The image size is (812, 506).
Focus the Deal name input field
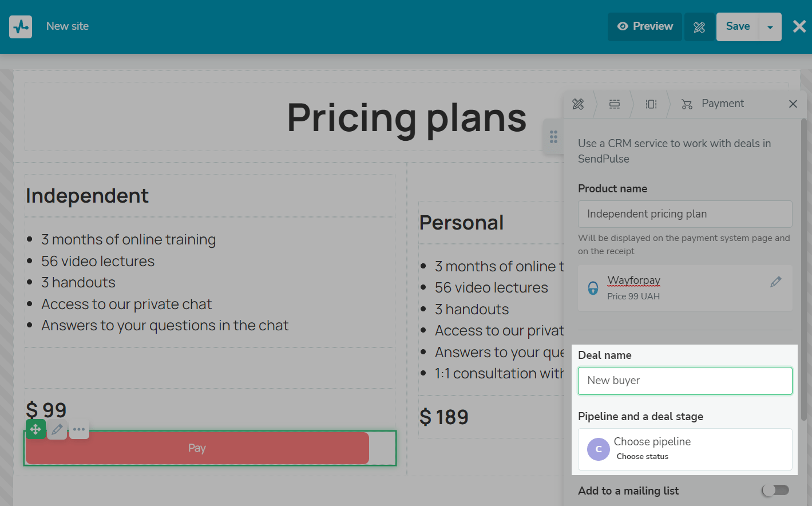coord(685,381)
